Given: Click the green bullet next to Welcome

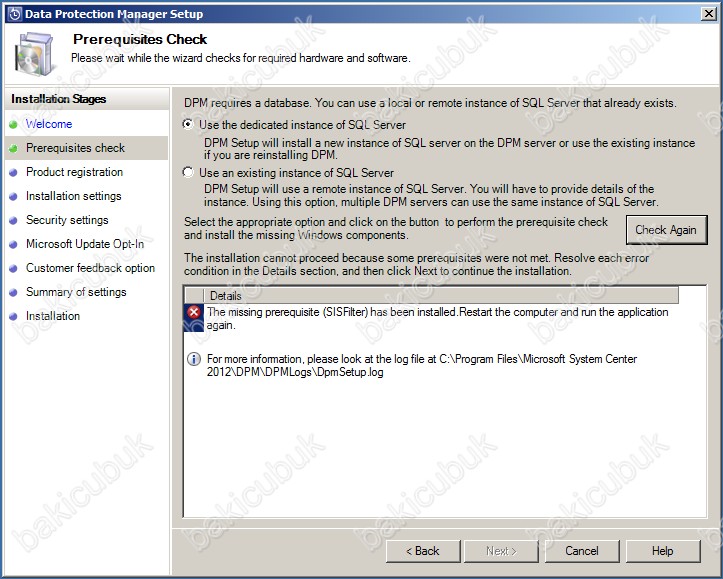Looking at the screenshot, I should (x=13, y=124).
